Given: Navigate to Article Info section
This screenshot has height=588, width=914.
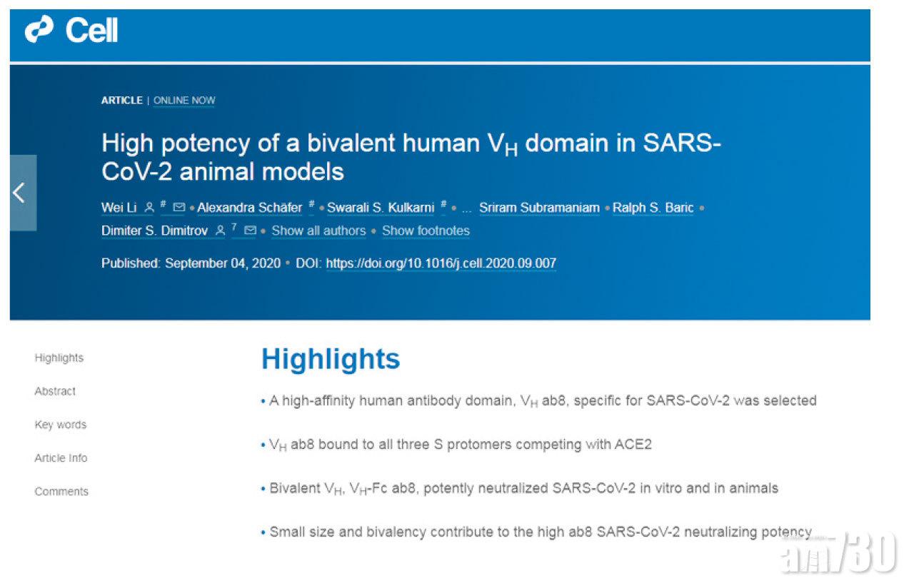Looking at the screenshot, I should [x=61, y=458].
